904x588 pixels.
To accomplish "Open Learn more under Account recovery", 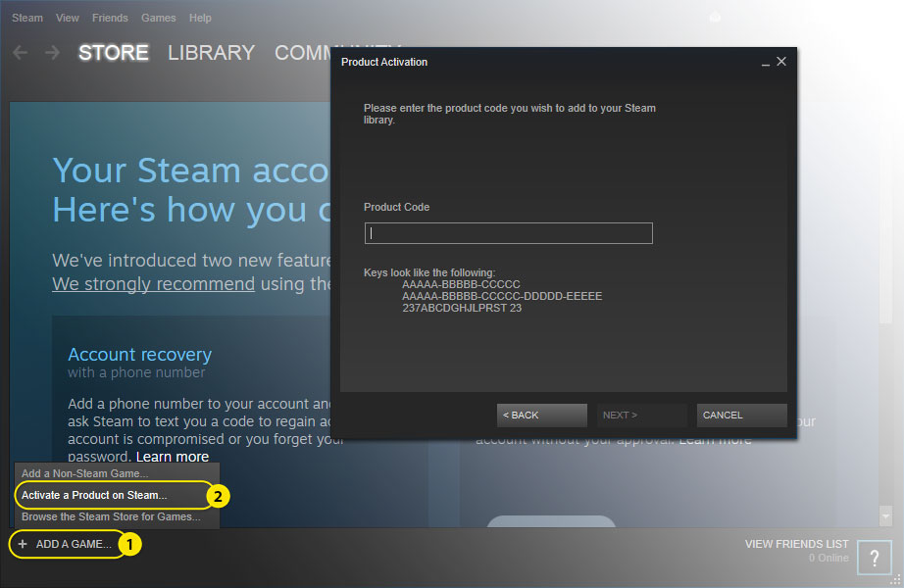I will point(173,457).
